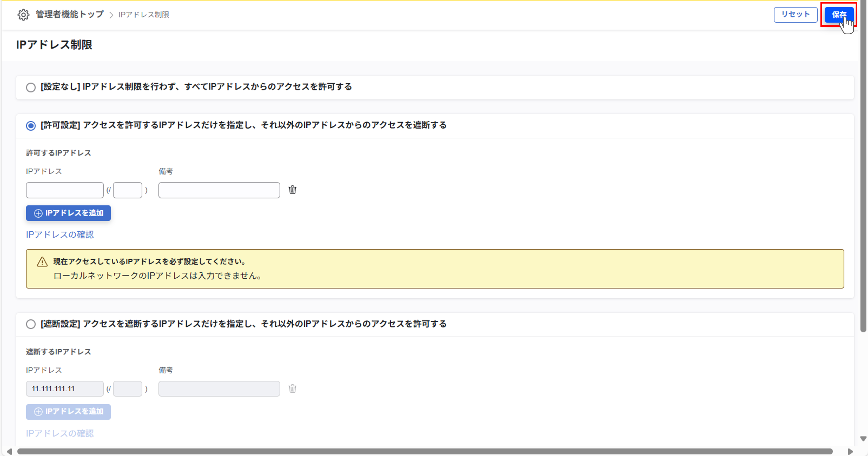Click the allowed IP address input field
This screenshot has height=456, width=868.
click(65, 190)
